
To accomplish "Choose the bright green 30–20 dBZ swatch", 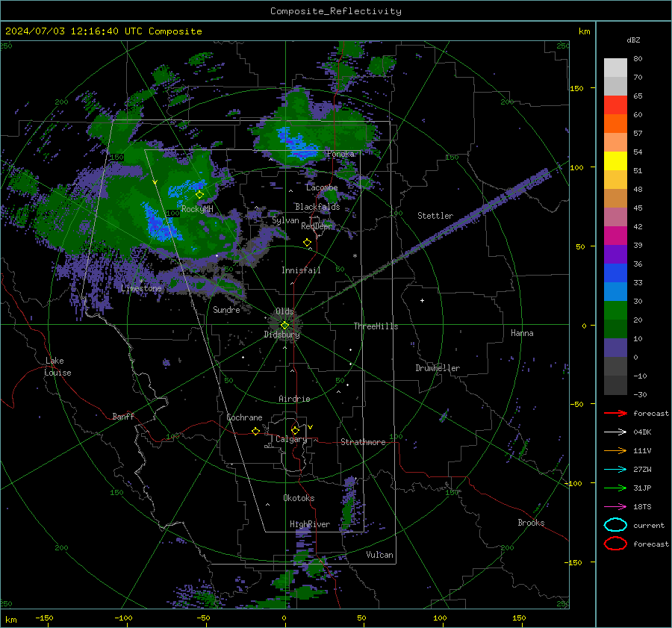I will [x=615, y=311].
